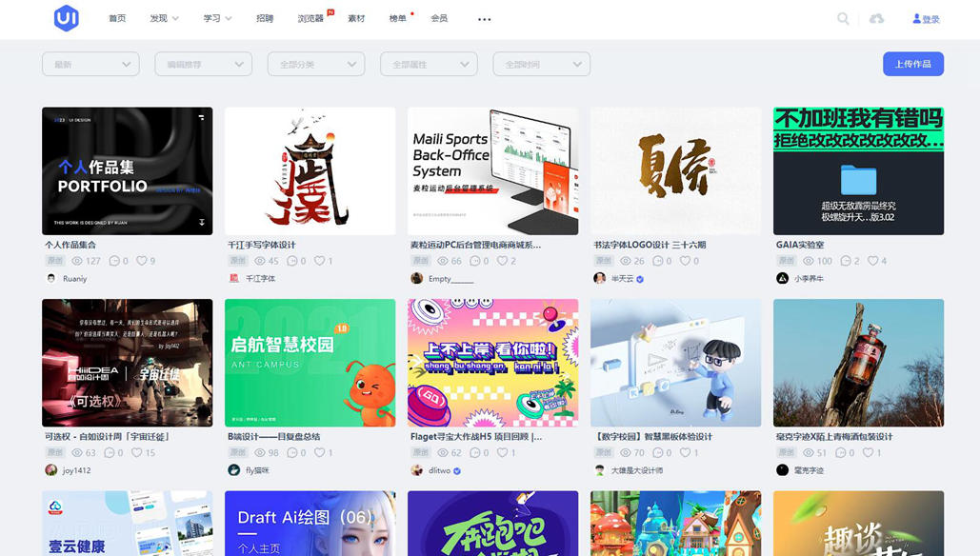
Task: Open the 壹云健康 thumbnail
Action: [x=128, y=524]
